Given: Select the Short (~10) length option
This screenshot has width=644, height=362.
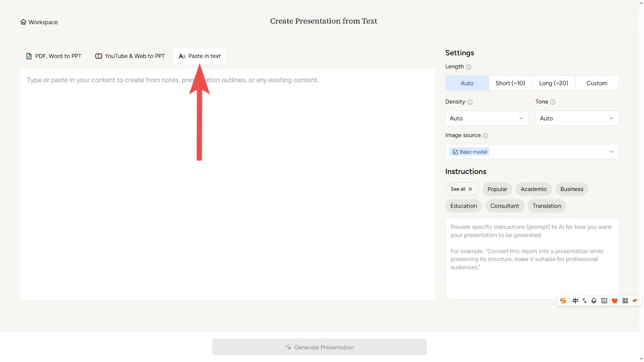Looking at the screenshot, I should tap(510, 83).
